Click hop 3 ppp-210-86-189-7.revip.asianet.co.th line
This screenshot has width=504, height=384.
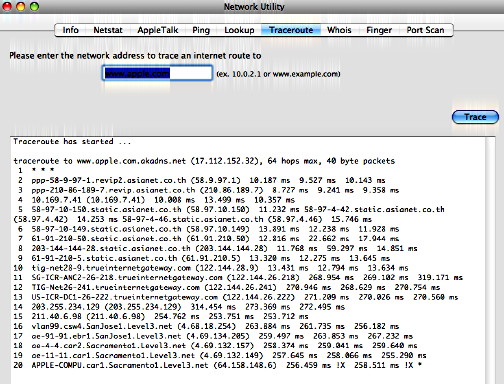click(x=208, y=190)
